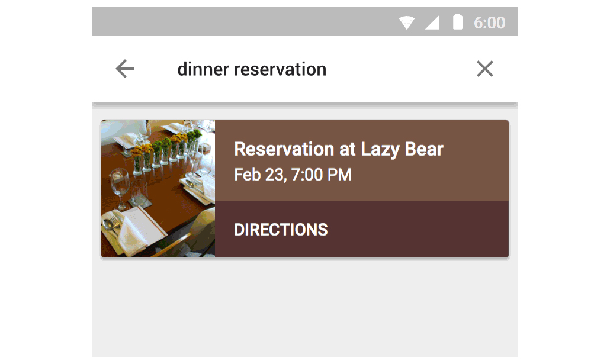Screen dimensions: 610x364
Task: Select the "Feb 23, 7:00 PM" date text
Action: click(x=293, y=175)
